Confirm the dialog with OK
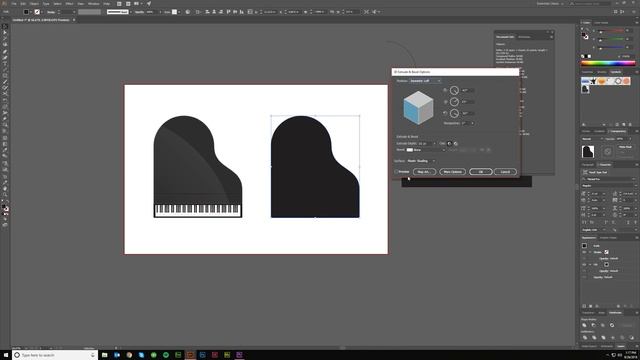Screen dimensions: 640x360 480,172
